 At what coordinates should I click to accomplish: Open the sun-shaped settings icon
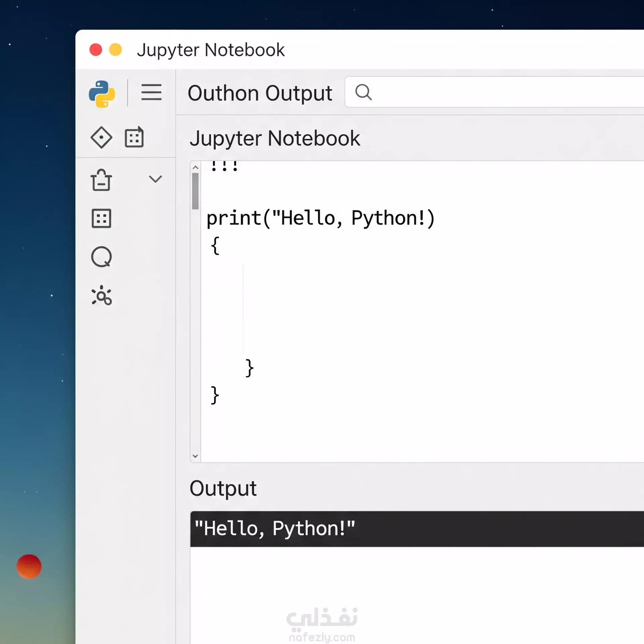(102, 296)
